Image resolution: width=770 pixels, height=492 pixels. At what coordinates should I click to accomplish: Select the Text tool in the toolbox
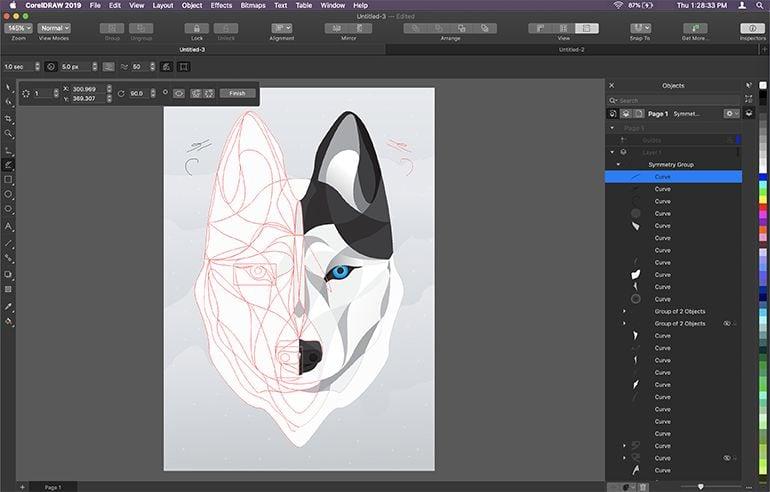coord(9,226)
